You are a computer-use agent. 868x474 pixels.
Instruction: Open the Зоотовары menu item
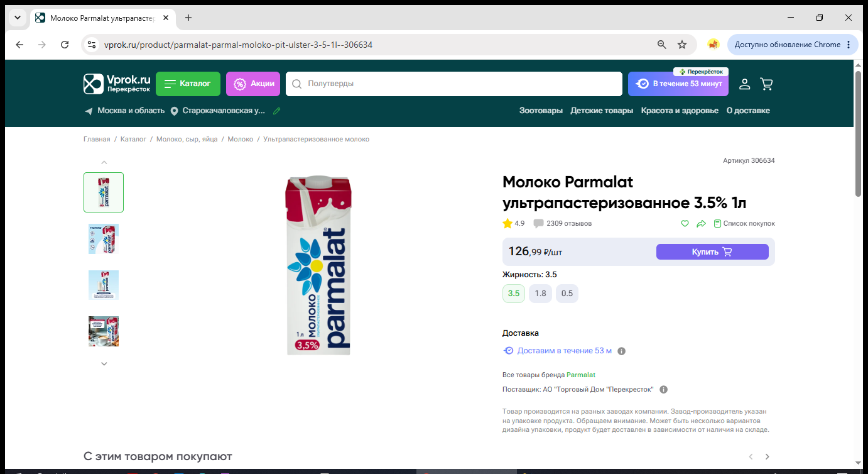pos(541,111)
